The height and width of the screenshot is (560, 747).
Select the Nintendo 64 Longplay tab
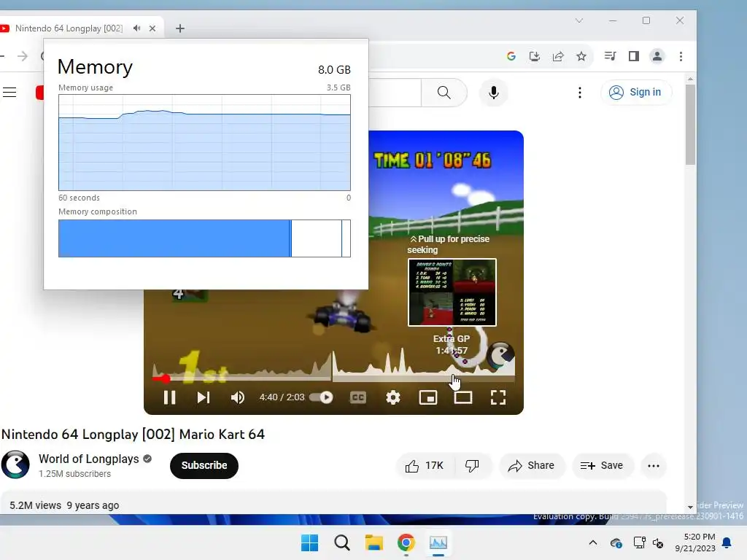click(x=69, y=28)
